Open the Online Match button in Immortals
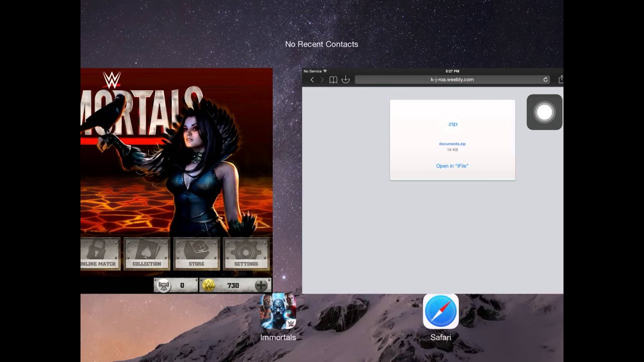 pyautogui.click(x=100, y=254)
